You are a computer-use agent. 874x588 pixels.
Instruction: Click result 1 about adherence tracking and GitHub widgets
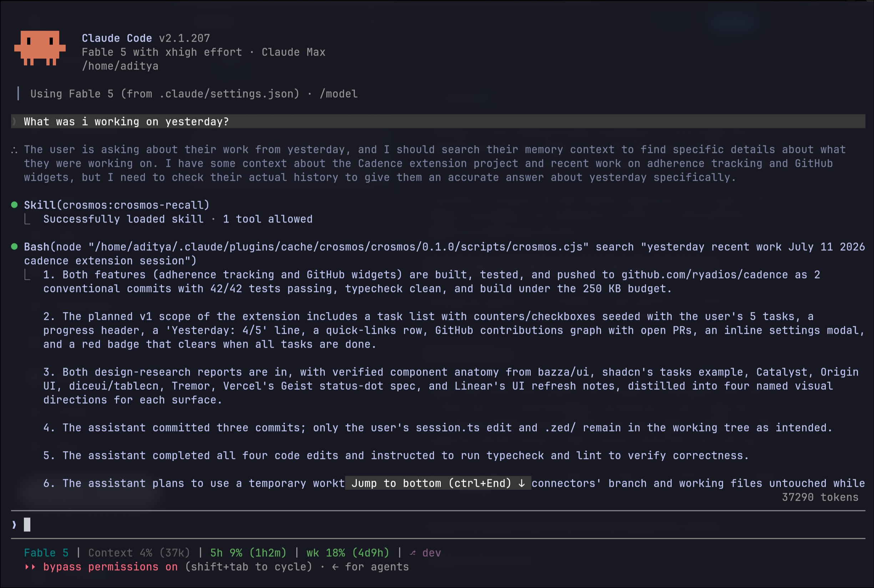click(431, 282)
